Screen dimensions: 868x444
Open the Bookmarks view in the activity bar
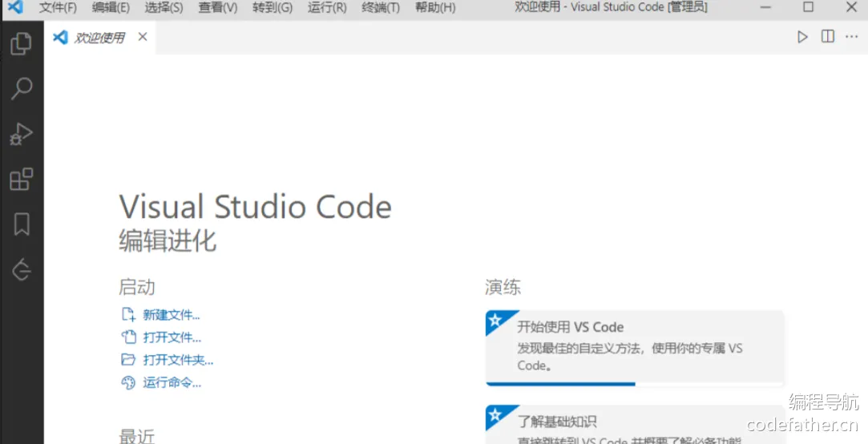tap(22, 224)
